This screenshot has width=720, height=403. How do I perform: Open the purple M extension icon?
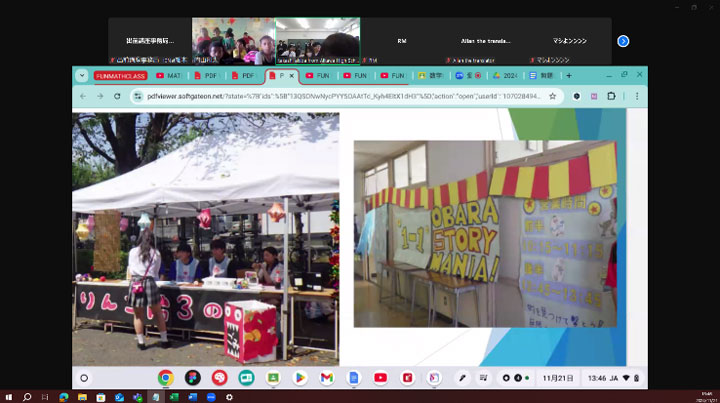594,96
